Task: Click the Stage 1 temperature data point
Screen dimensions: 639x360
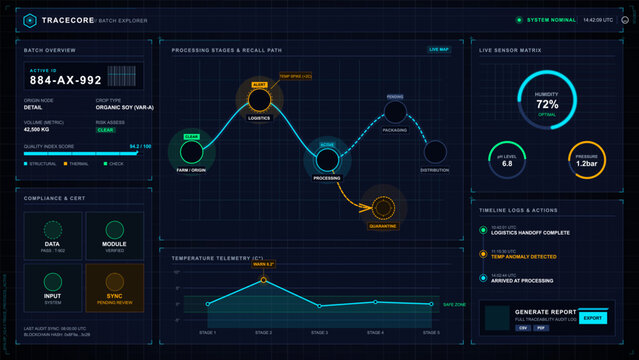Action: pyautogui.click(x=208, y=304)
